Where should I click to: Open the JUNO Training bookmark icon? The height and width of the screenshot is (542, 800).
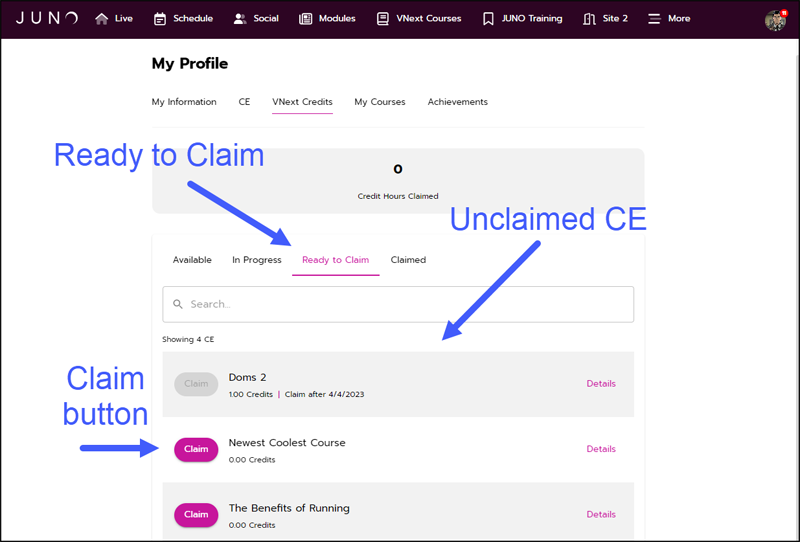(x=488, y=19)
